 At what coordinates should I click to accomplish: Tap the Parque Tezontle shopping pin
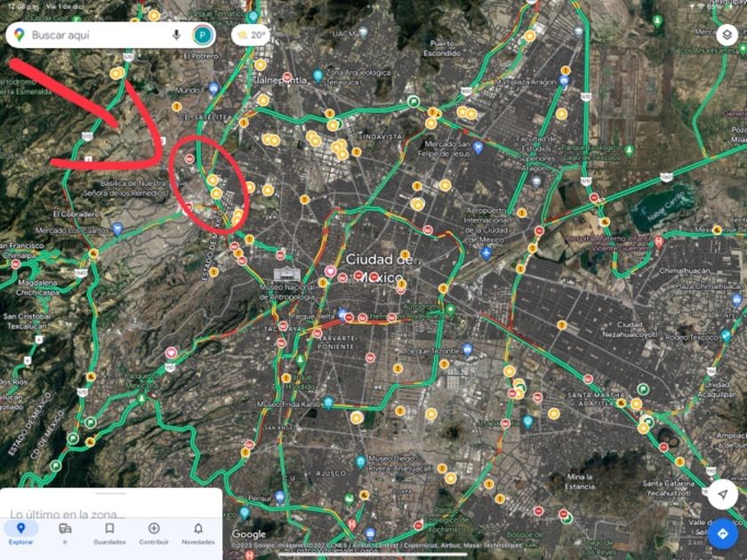point(468,349)
